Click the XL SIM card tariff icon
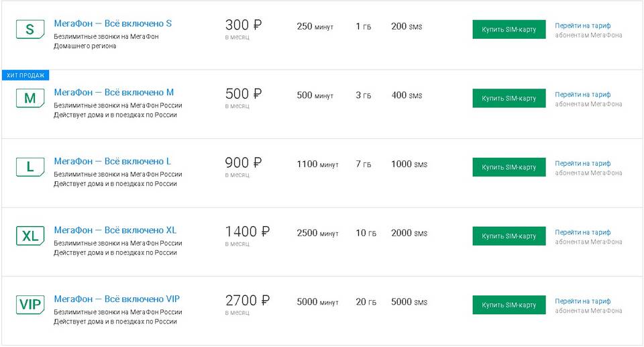The height and width of the screenshot is (347, 644). 30,236
